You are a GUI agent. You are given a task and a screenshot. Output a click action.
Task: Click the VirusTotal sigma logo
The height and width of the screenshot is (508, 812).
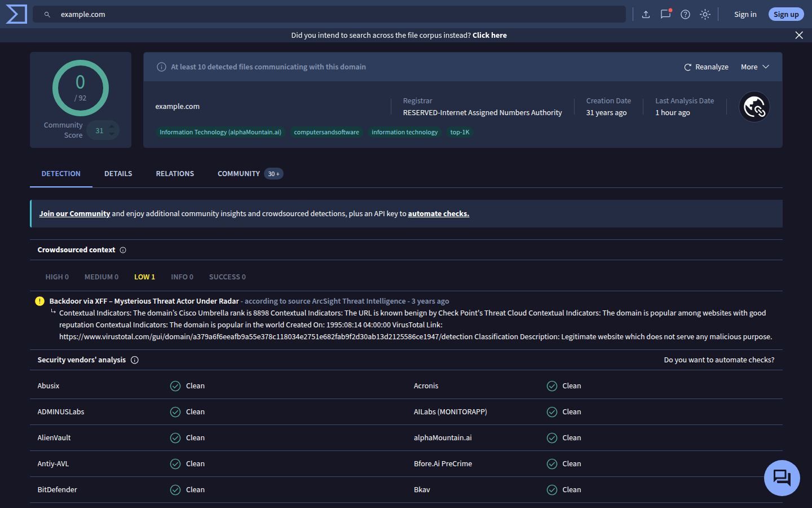click(x=16, y=14)
